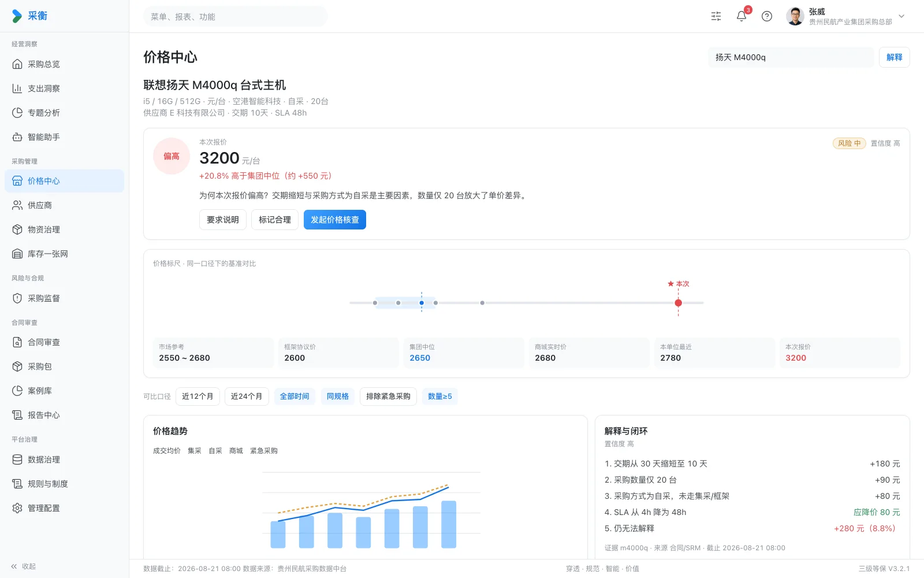The image size is (924, 578).
Task: Open 支出洞察 chart icon
Action: pos(17,88)
